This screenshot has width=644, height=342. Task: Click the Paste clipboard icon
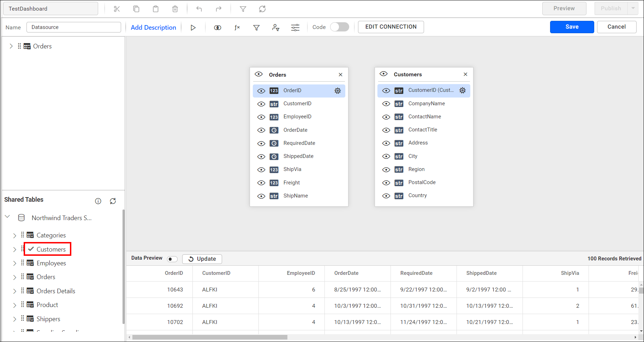(x=156, y=9)
